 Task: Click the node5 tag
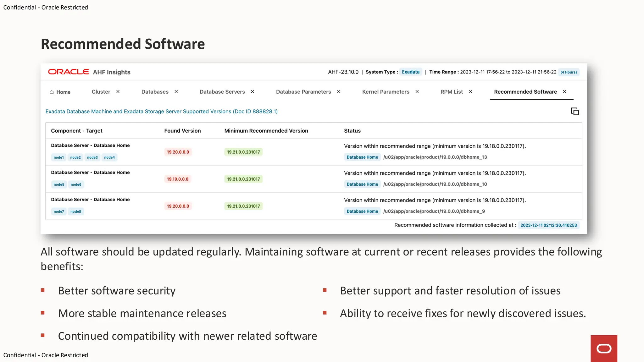(59, 184)
